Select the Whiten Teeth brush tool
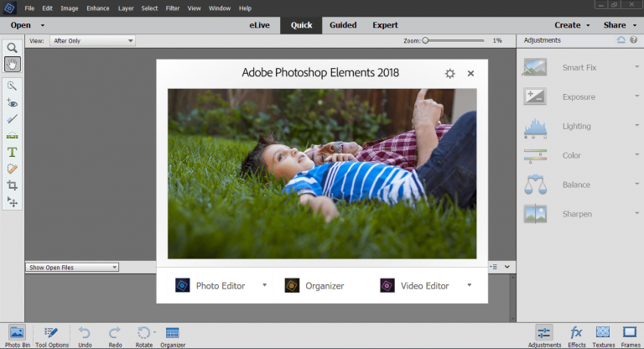This screenshot has height=349, width=644. (12, 119)
